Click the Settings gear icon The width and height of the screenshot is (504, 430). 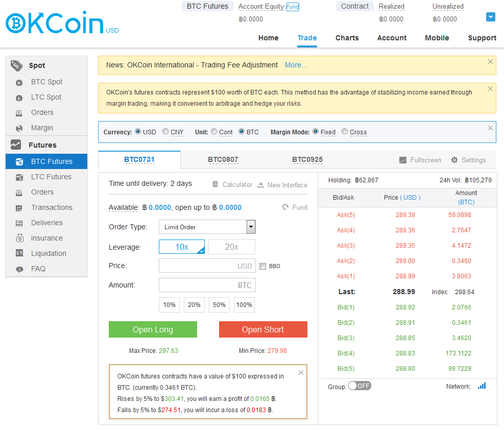pos(454,160)
